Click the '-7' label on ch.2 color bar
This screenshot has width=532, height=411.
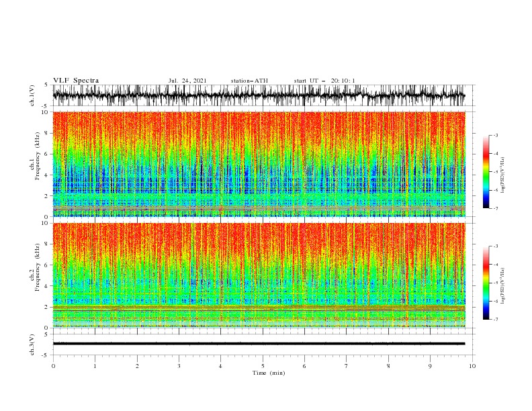point(495,319)
